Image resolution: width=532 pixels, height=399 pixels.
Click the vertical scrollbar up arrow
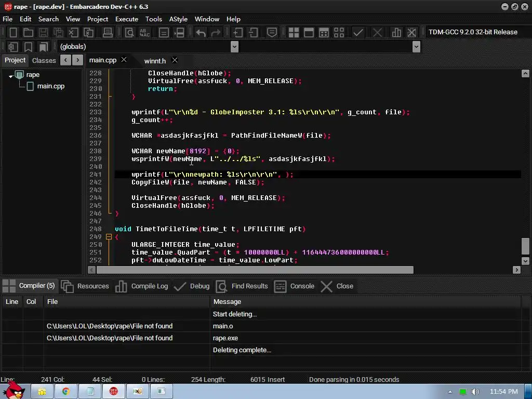point(525,73)
